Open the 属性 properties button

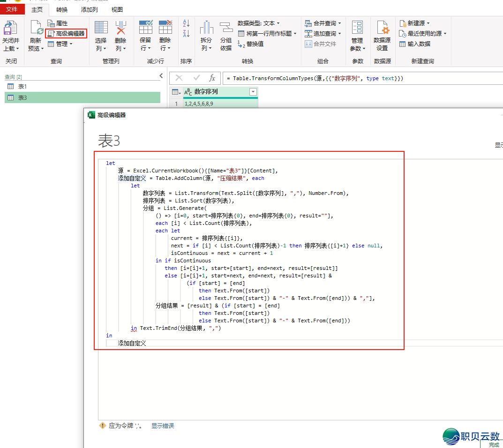pyautogui.click(x=58, y=23)
